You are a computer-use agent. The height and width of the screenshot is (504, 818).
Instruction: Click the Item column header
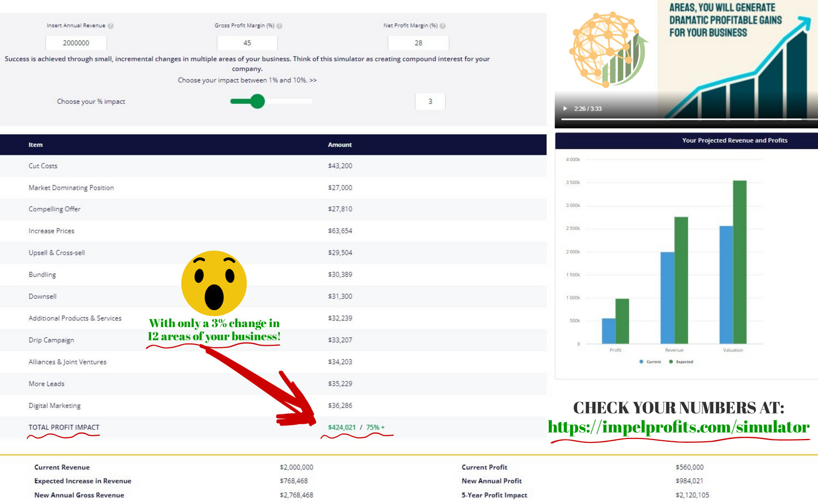pos(35,145)
